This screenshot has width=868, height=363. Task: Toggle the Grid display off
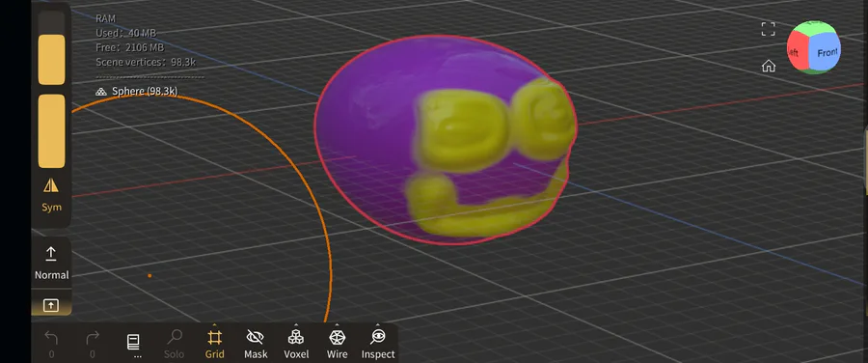point(215,343)
